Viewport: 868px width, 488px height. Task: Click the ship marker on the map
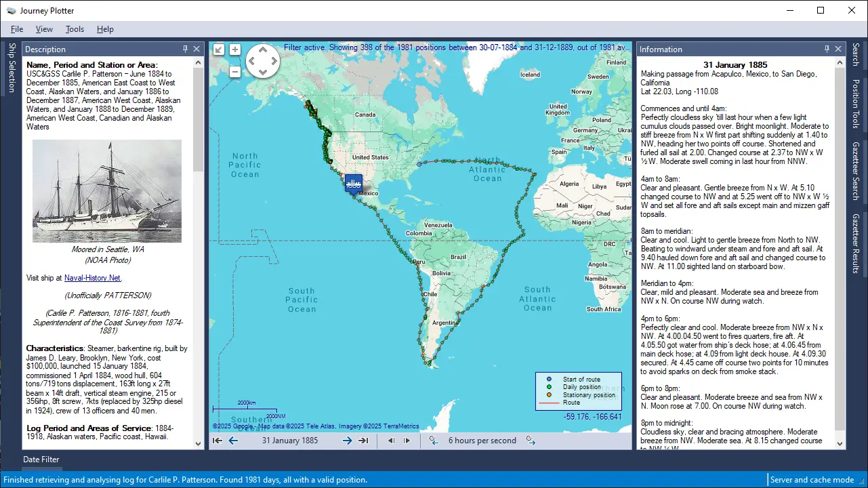pos(353,183)
